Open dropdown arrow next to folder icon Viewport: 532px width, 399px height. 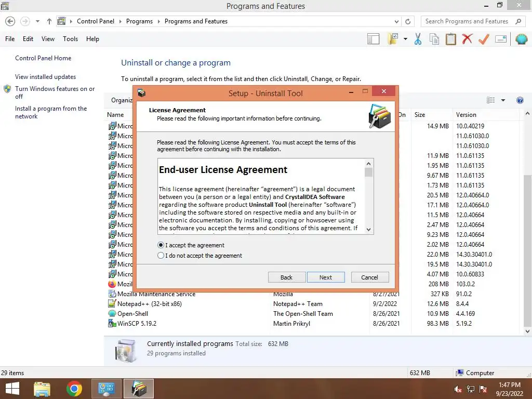coord(405,39)
